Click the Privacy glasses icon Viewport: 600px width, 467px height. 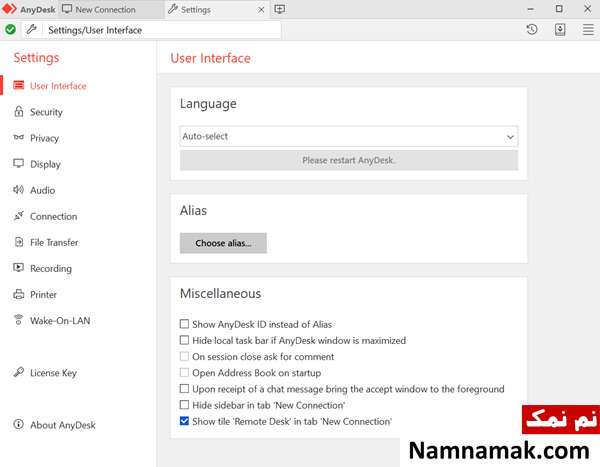click(19, 137)
